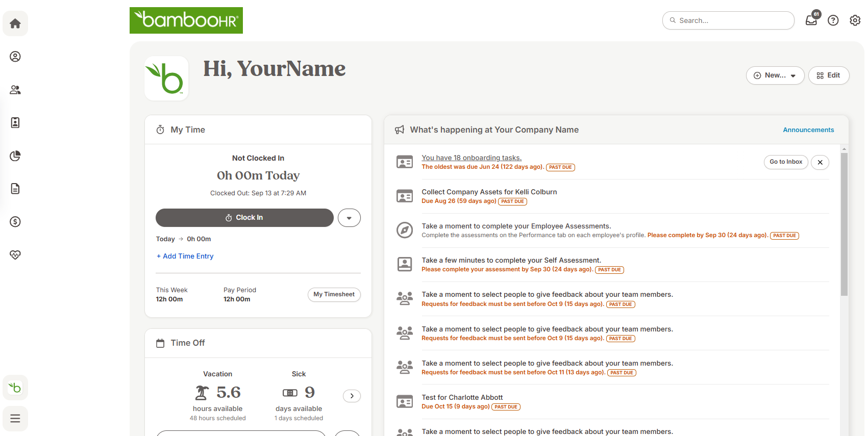Click the Sick bandage icon

[x=290, y=393]
